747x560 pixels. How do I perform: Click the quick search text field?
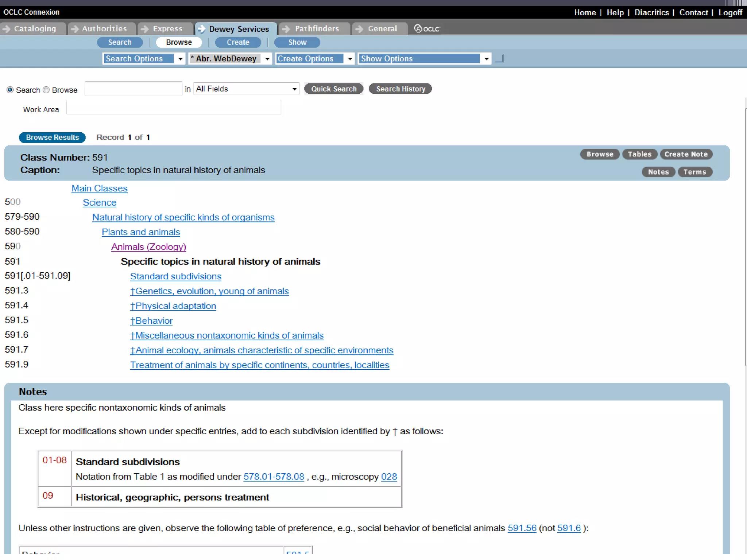(x=133, y=89)
